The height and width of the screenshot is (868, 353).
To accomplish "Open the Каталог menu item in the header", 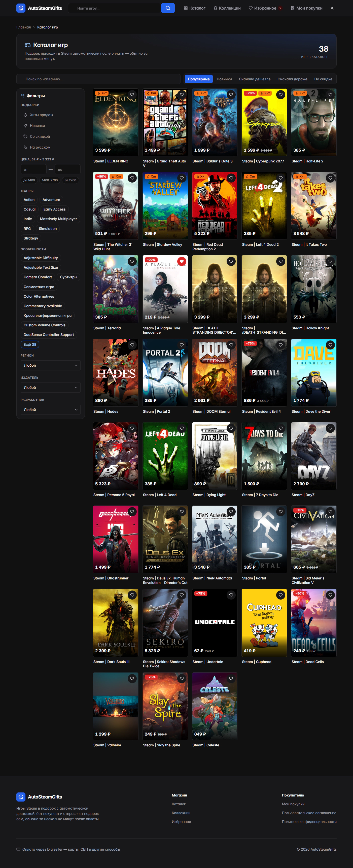I will (195, 8).
